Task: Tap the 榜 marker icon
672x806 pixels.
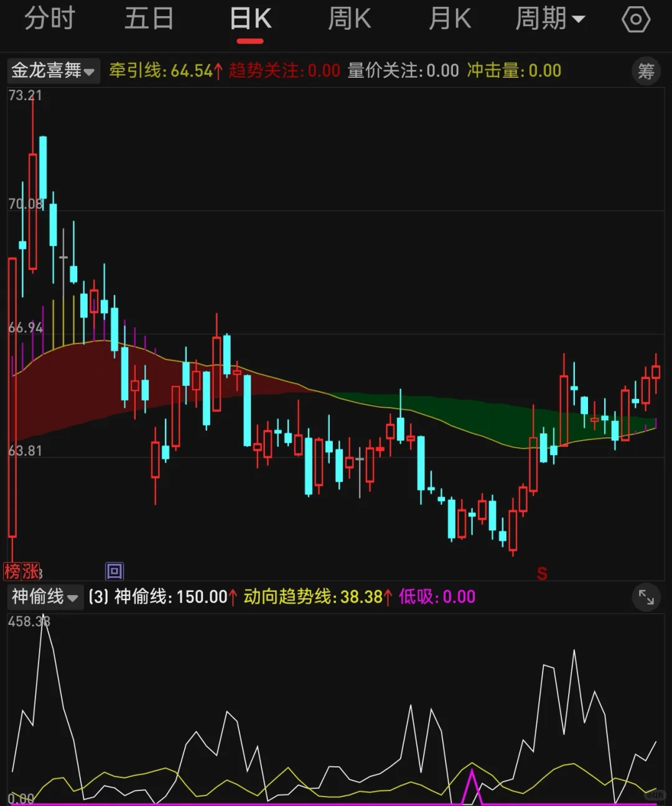Action: click(12, 571)
